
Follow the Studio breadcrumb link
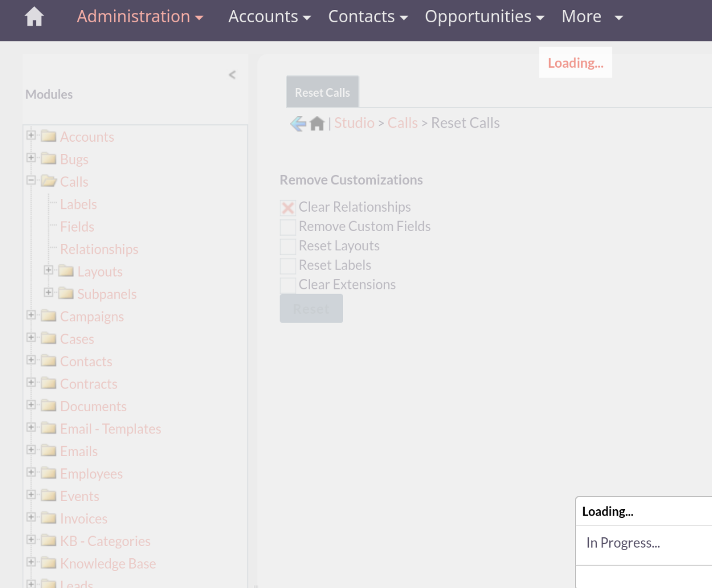coord(354,123)
